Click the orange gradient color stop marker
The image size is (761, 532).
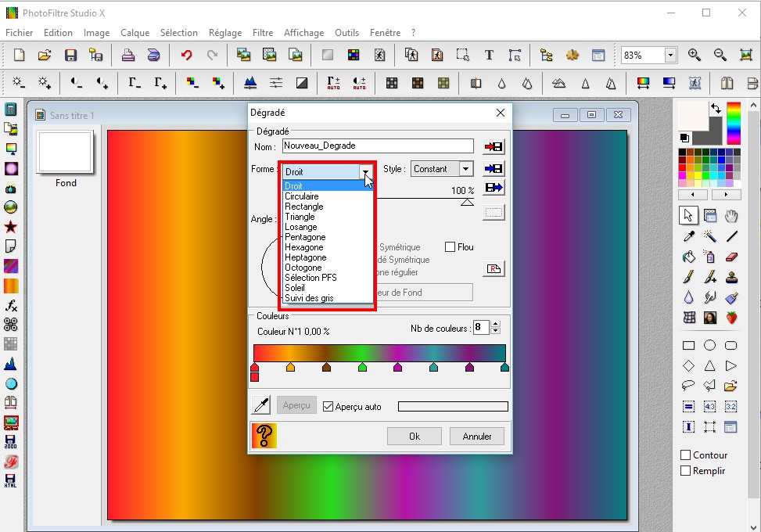[290, 367]
